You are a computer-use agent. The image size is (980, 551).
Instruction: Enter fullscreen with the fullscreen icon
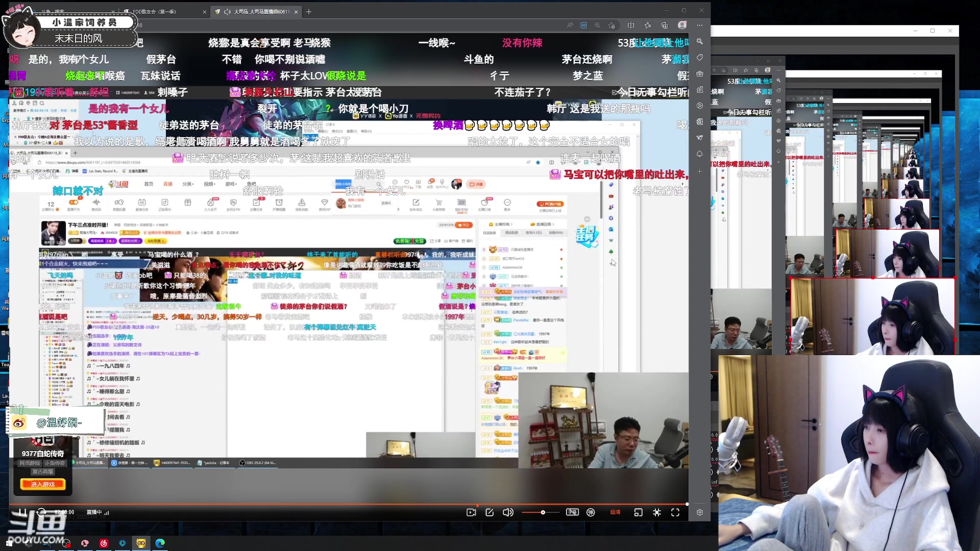pyautogui.click(x=675, y=512)
